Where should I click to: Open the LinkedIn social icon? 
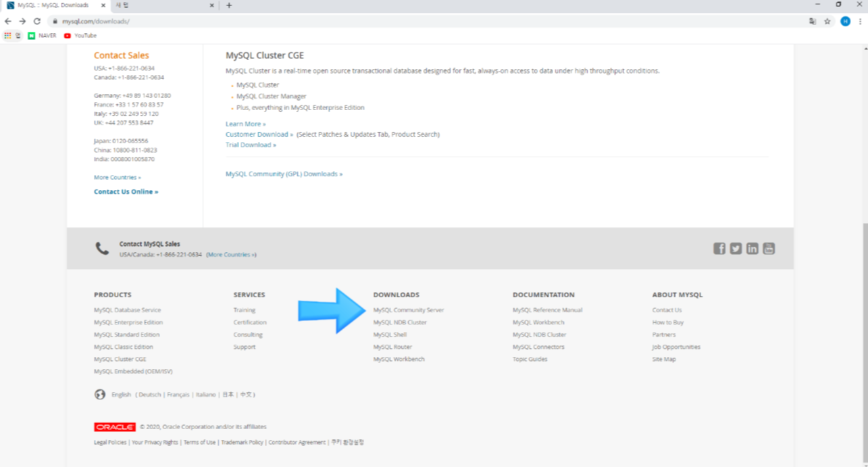tap(752, 249)
